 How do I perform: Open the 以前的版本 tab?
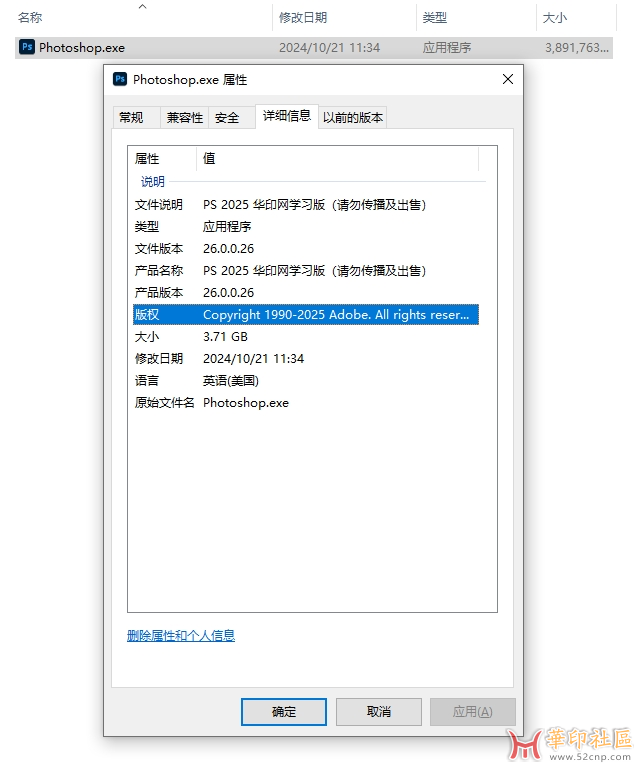(353, 117)
